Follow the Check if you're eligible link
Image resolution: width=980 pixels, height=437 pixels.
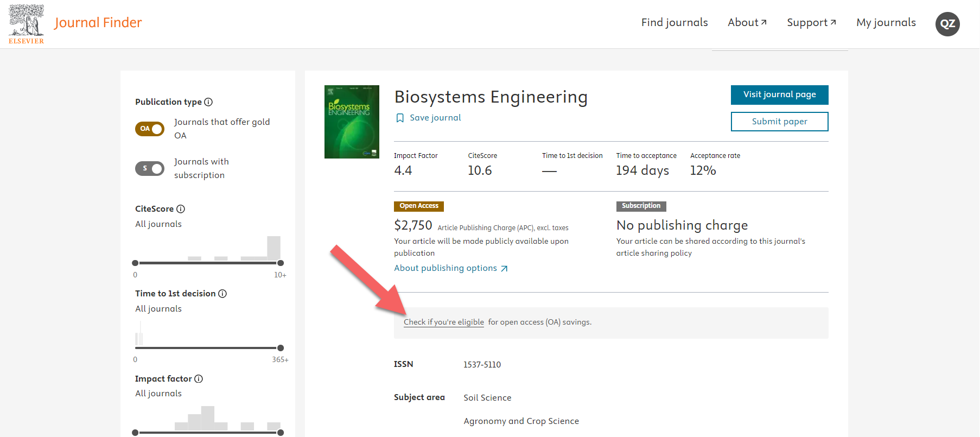[x=443, y=322]
